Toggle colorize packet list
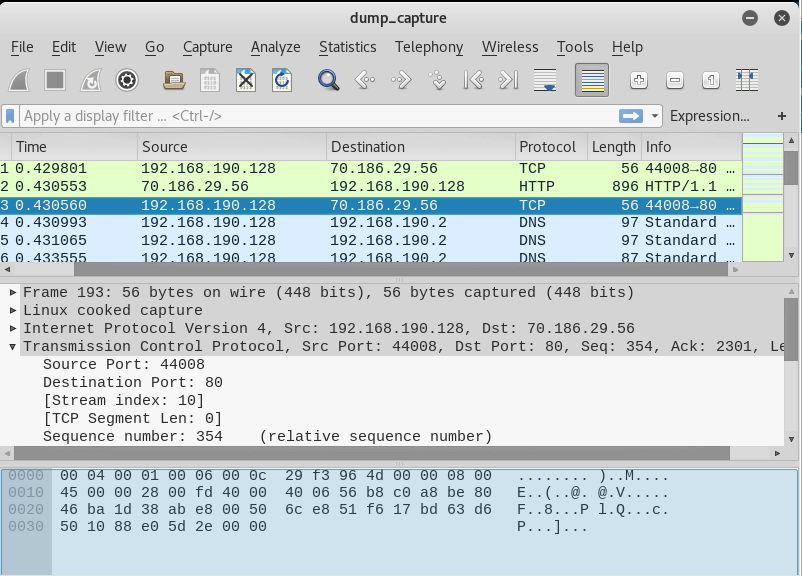802x576 pixels. [x=592, y=80]
